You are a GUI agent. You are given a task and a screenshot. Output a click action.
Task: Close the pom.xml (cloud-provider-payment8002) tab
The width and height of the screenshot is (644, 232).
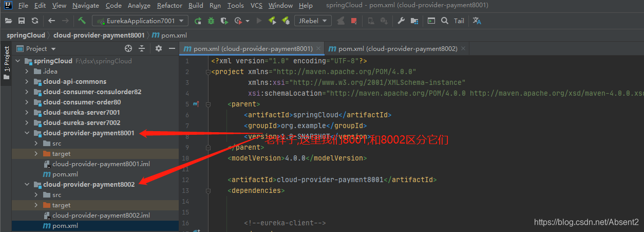tap(463, 49)
